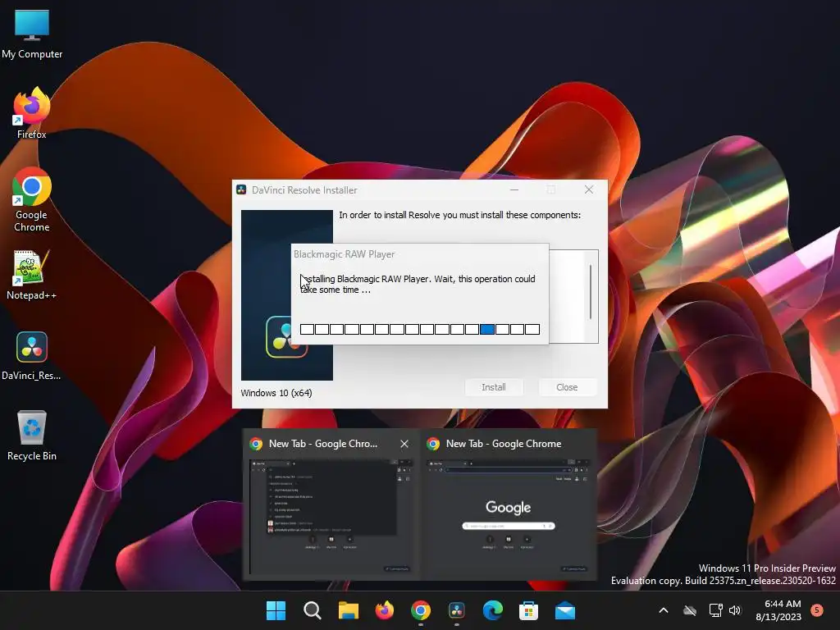Open notification badge showing 5
The image size is (840, 630).
click(x=817, y=609)
